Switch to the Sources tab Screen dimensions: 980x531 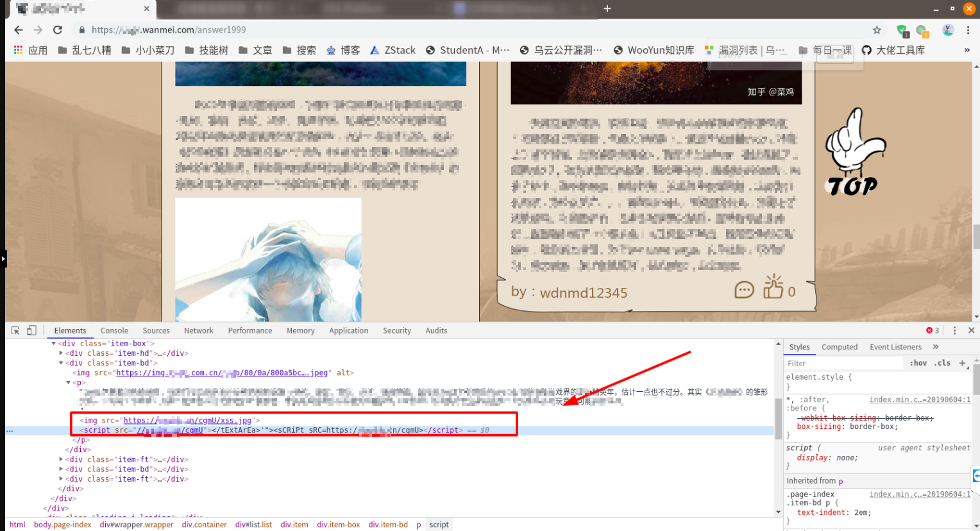pyautogui.click(x=156, y=331)
